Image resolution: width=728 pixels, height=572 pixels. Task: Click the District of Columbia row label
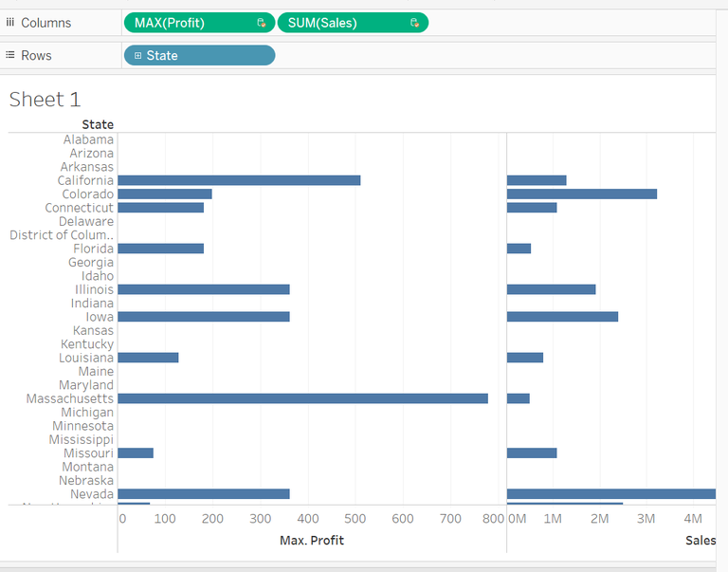tap(62, 235)
